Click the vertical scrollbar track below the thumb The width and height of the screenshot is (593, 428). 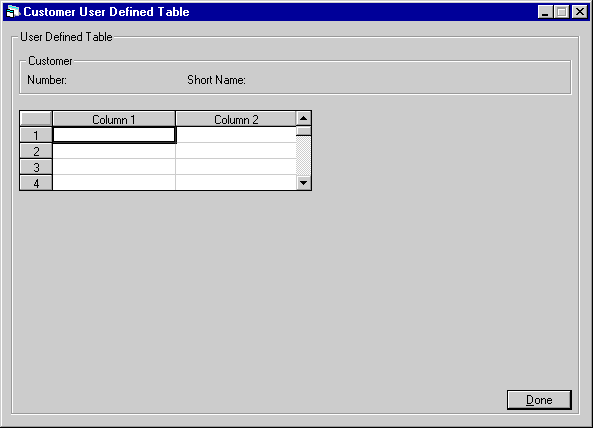[303, 156]
